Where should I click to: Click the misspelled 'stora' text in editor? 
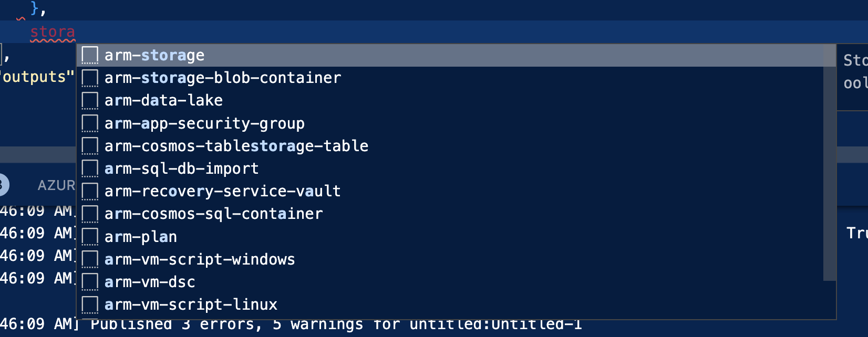coord(53,33)
